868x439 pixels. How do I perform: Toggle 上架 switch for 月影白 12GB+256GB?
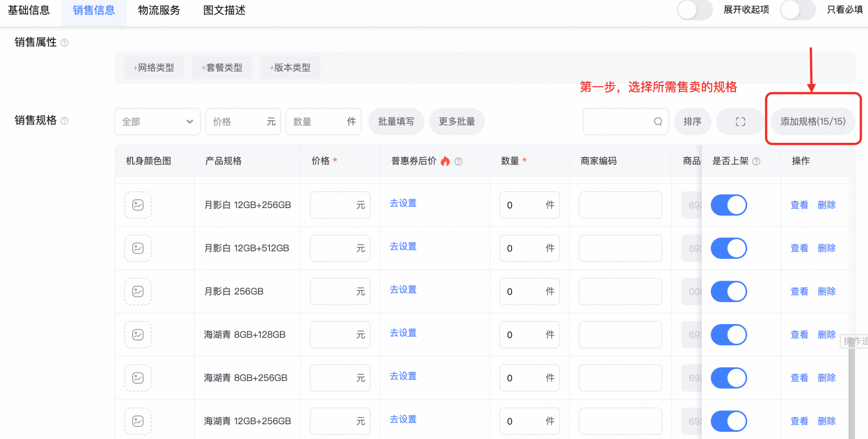pos(729,205)
